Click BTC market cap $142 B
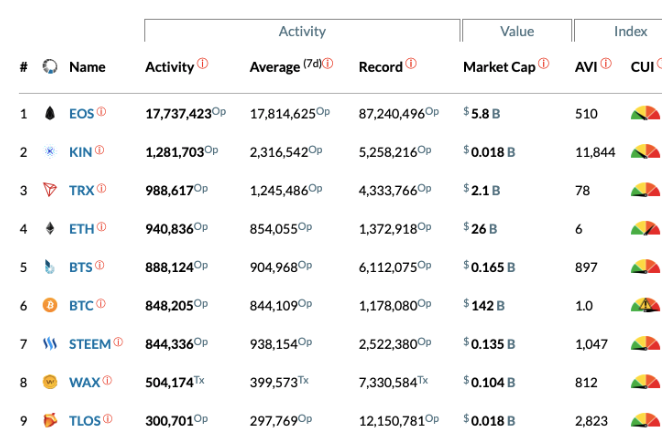Screen dimensions: 666x440 point(484,305)
